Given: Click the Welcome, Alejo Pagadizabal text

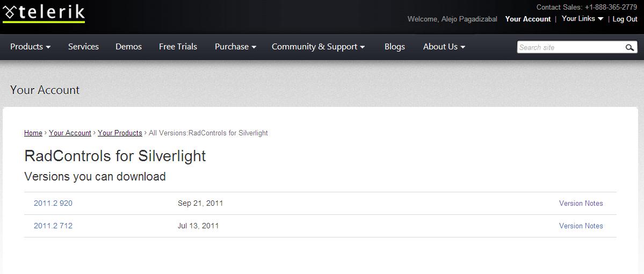Looking at the screenshot, I should tap(452, 19).
